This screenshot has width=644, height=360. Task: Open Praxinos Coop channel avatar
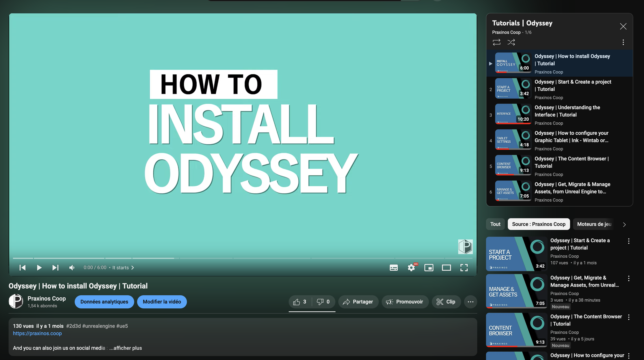pyautogui.click(x=16, y=301)
